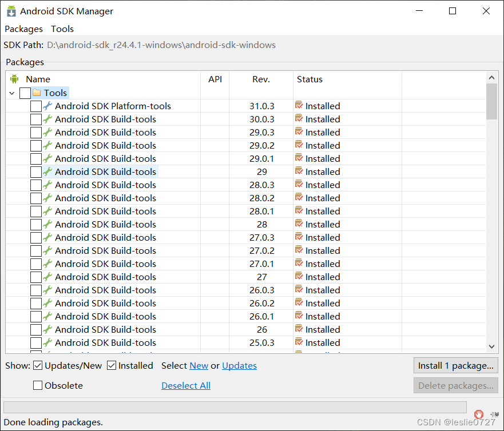Click the wrench icon of Build-tools 30.0.3

coord(47,119)
